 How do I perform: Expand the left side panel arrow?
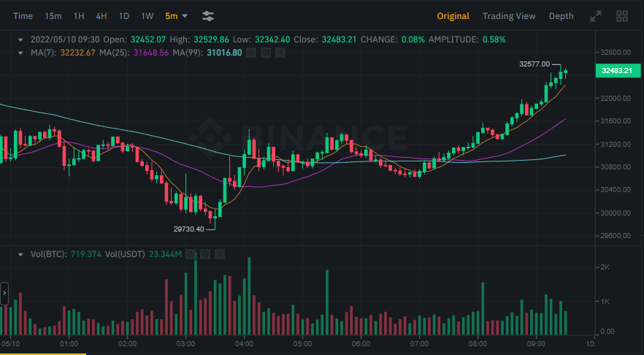(4, 293)
